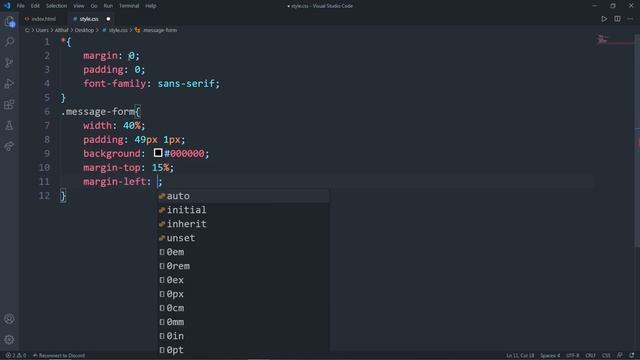Image resolution: width=640 pixels, height=360 pixels.
Task: Open the Accounts menu icon
Action: [x=9, y=319]
